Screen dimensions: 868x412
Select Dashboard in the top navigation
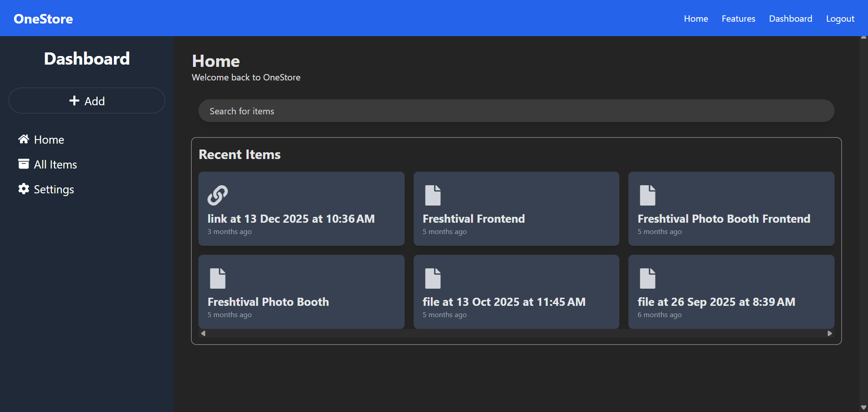pos(790,19)
